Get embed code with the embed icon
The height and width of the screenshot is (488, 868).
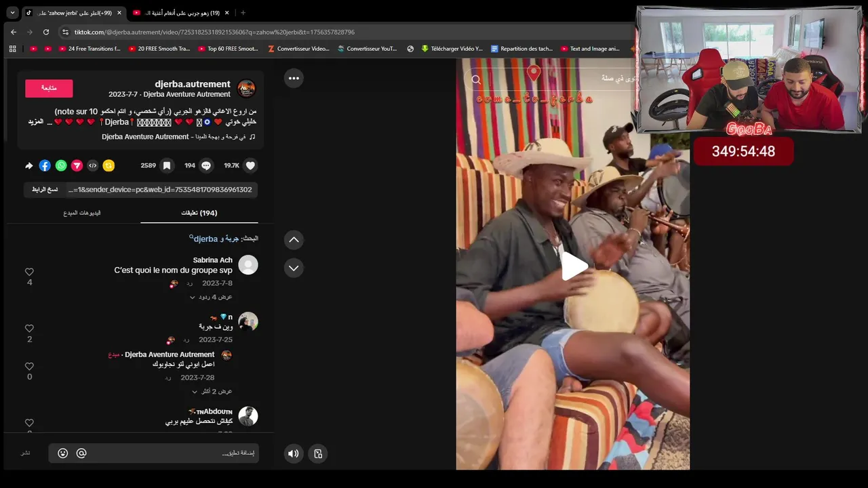tap(93, 165)
